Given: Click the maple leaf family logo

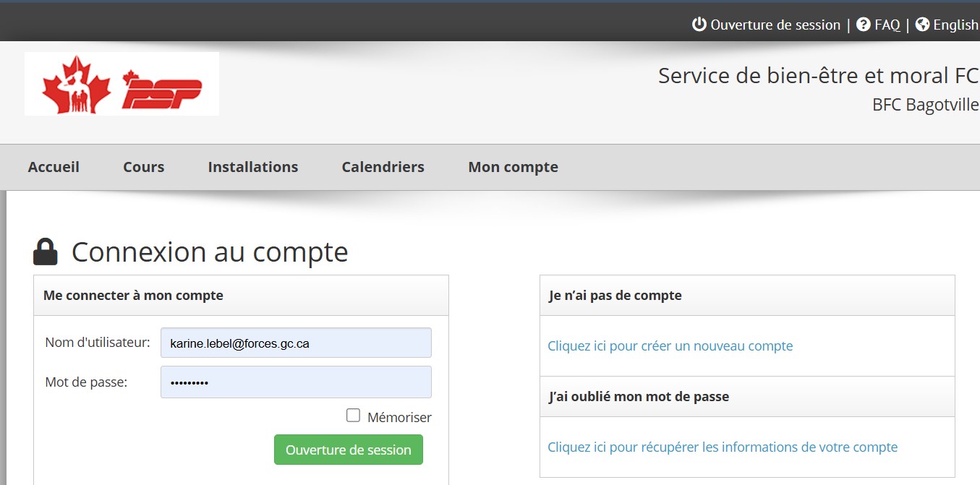Looking at the screenshot, I should [76, 85].
